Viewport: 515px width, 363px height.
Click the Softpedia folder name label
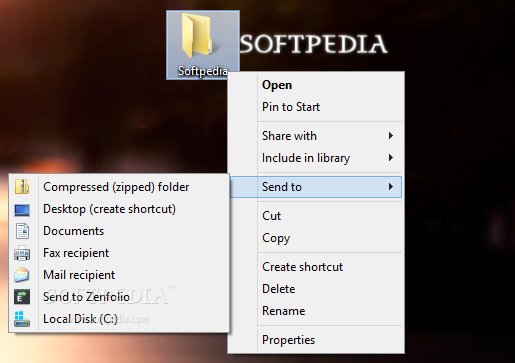(203, 71)
